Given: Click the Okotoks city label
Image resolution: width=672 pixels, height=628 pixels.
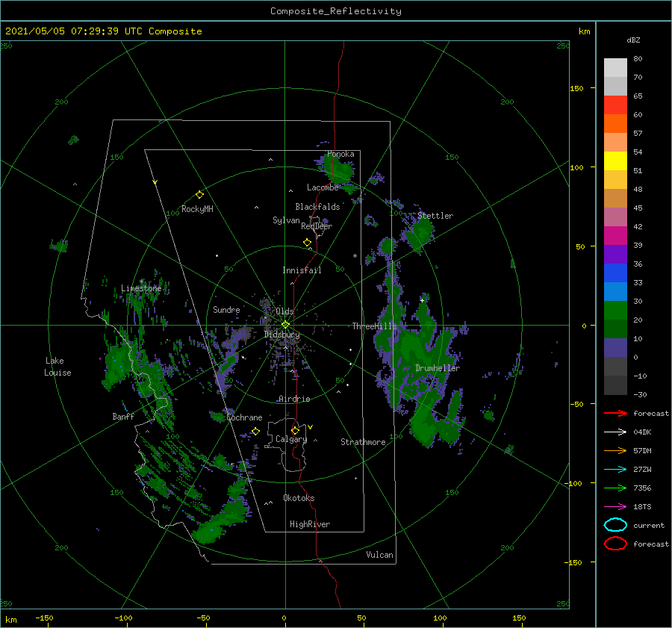Looking at the screenshot, I should click(299, 498).
